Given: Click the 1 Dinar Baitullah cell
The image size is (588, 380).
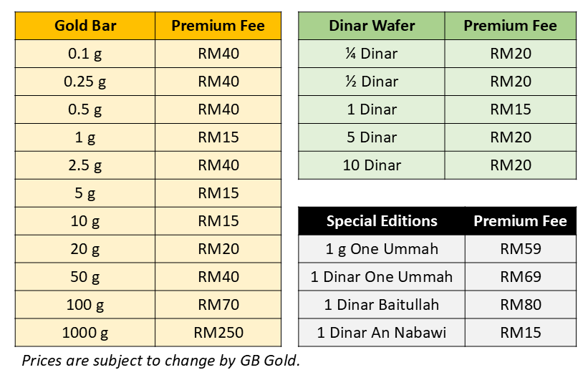Looking at the screenshot, I should 382,305.
